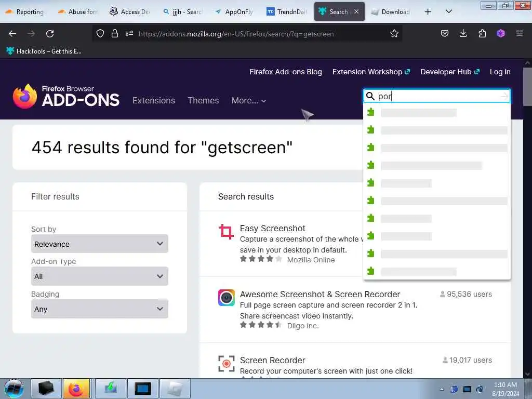Image resolution: width=532 pixels, height=399 pixels.
Task: Reload the current page
Action: coord(50,34)
